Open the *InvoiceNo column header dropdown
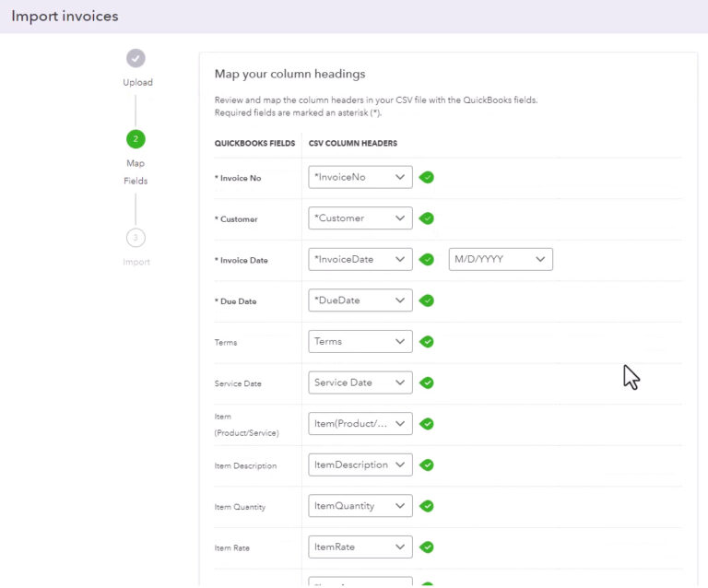The width and height of the screenshot is (708, 588). [x=360, y=177]
